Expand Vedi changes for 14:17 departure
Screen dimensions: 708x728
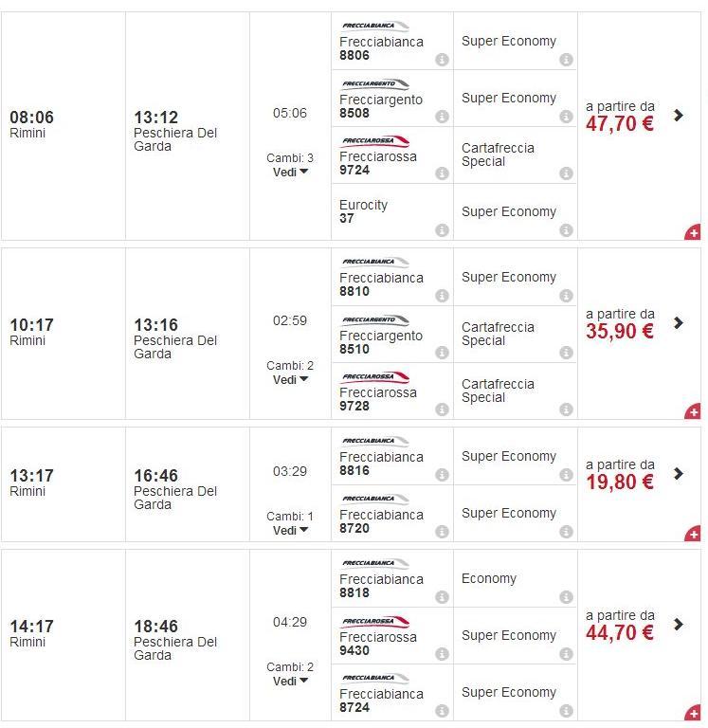pyautogui.click(x=291, y=681)
